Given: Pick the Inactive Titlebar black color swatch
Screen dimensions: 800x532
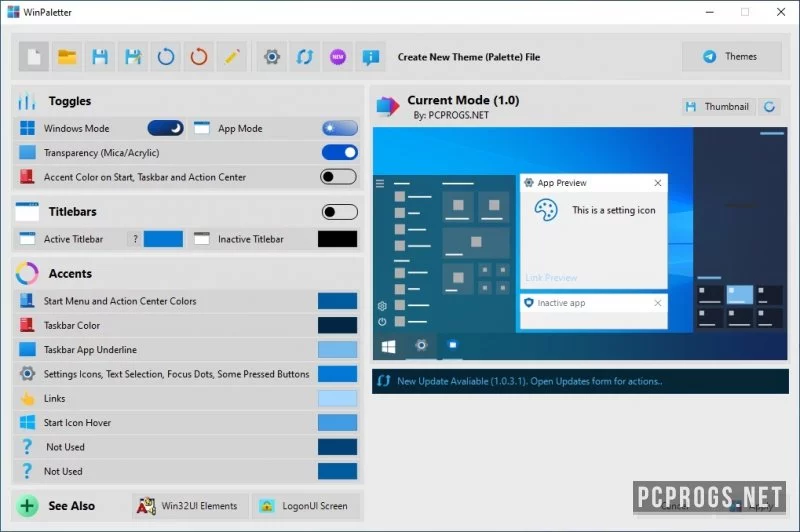Looking at the screenshot, I should point(337,239).
